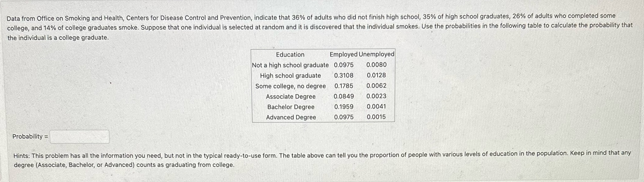The image size is (644, 182).
Task: Select the 0.1785 employed value
Action: [344, 86]
